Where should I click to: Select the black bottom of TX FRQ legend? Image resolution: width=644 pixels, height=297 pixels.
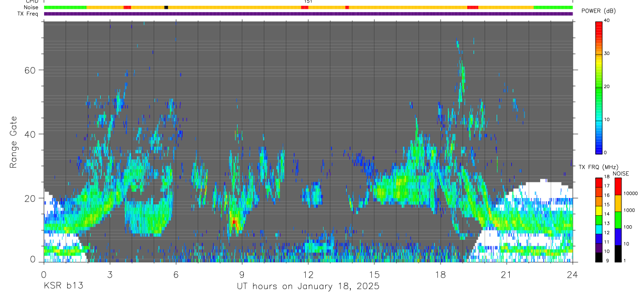[598, 257]
